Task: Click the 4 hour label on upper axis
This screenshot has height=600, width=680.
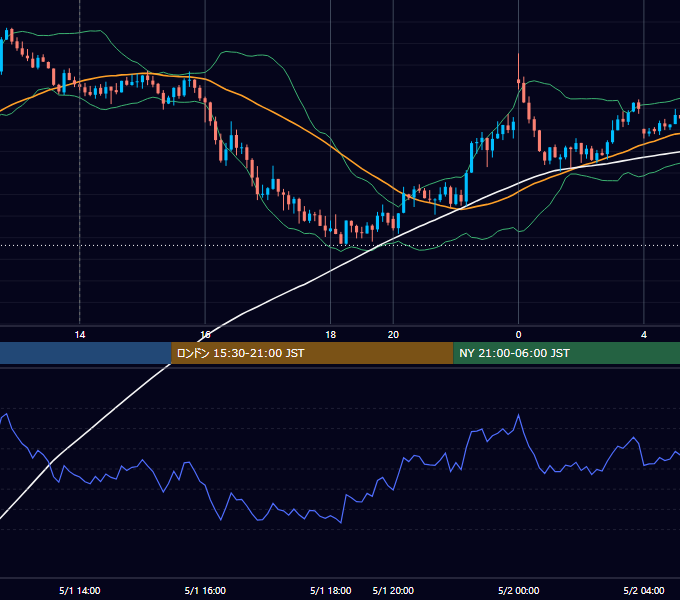Action: [x=644, y=335]
